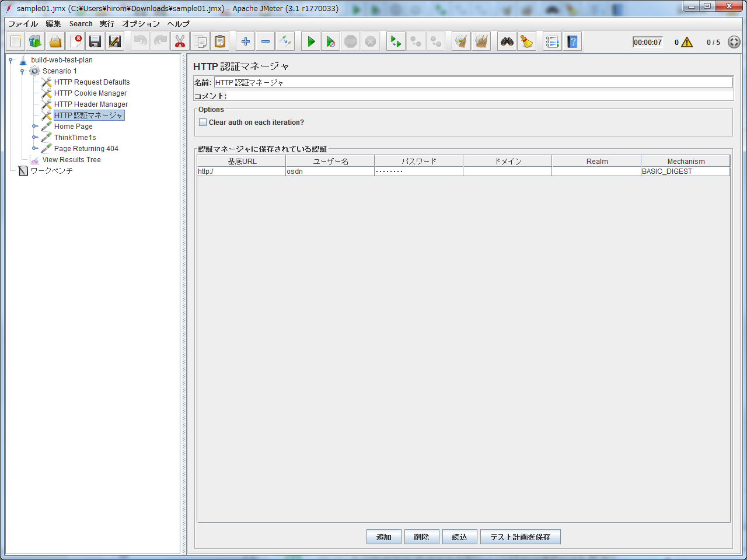Open Help with question mark icon
Screen dimensions: 747x560
(573, 41)
